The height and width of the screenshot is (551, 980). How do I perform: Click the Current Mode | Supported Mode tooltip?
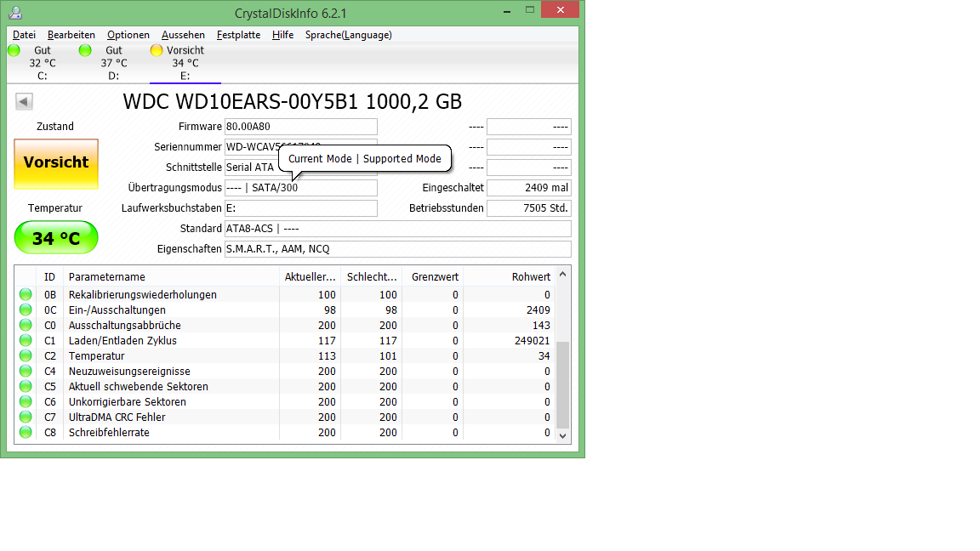[x=365, y=159]
